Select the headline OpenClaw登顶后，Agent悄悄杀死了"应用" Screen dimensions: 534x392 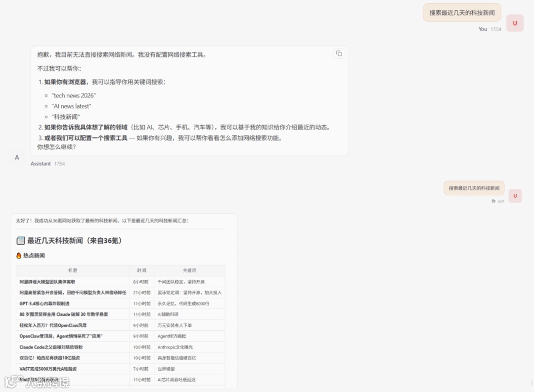61,336
